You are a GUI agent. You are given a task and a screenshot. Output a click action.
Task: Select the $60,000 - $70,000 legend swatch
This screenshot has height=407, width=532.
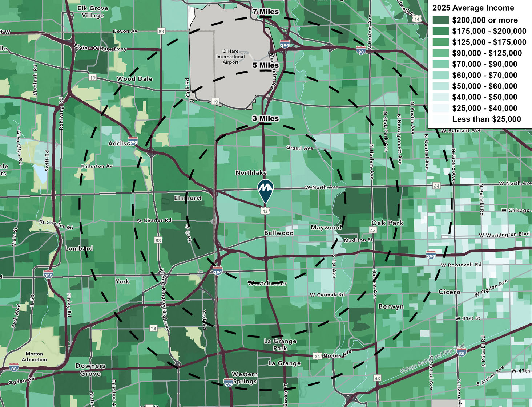coord(440,75)
